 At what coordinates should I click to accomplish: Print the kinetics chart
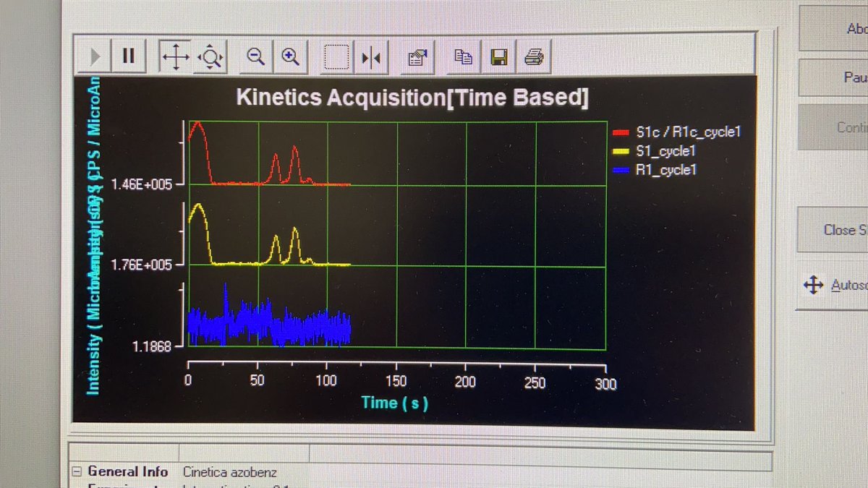[534, 56]
